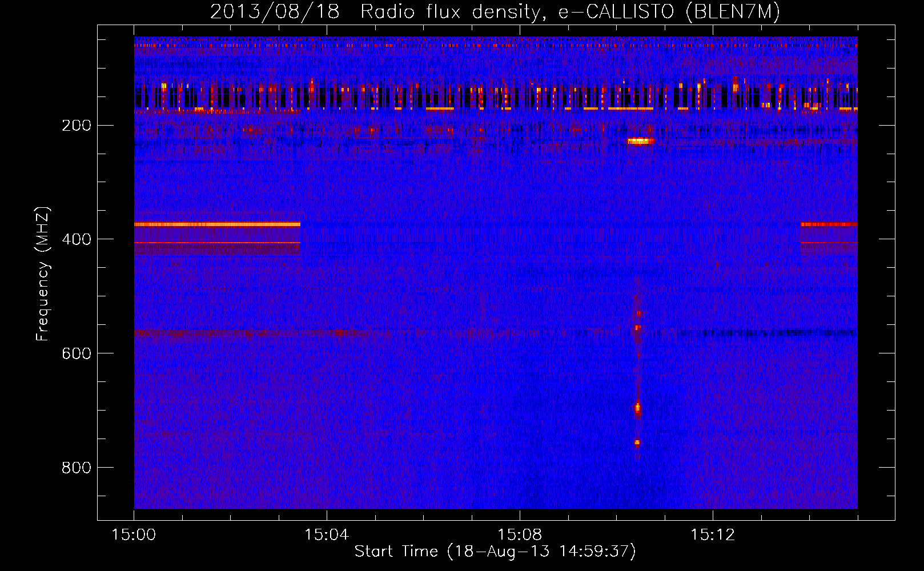The width and height of the screenshot is (924, 571).
Task: Click the bright burst near 225 MHz at 15:10
Action: 641,141
